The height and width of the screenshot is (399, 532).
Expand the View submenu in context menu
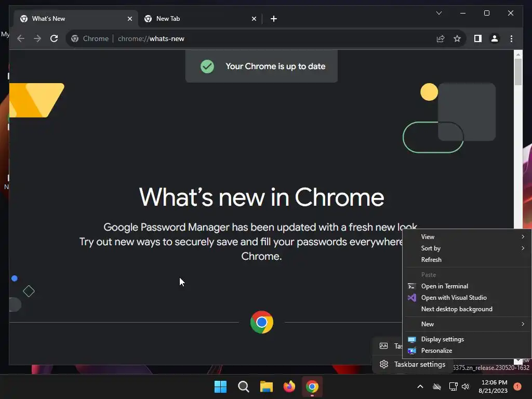coord(467,237)
